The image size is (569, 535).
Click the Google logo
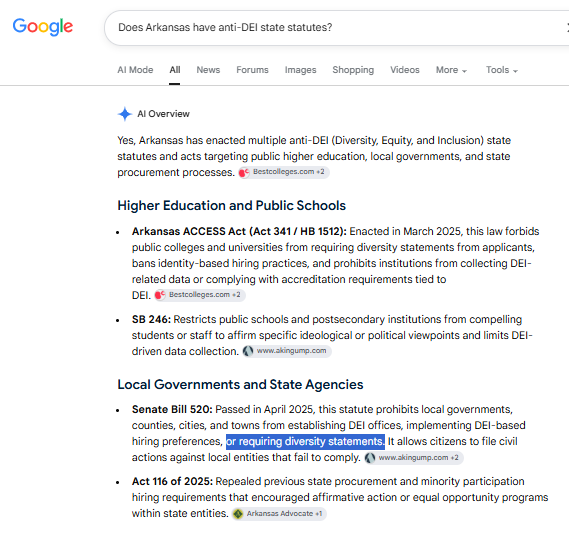pyautogui.click(x=43, y=27)
